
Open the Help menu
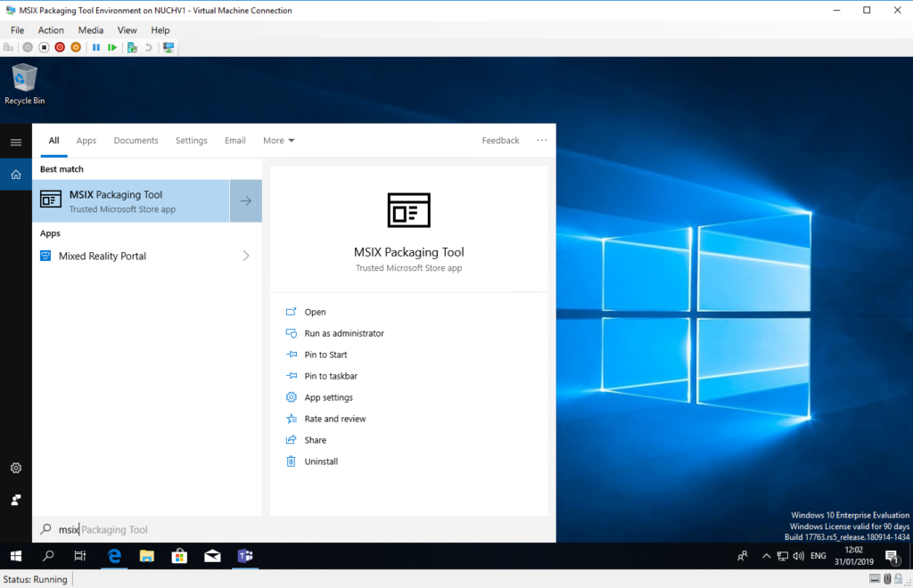tap(160, 30)
